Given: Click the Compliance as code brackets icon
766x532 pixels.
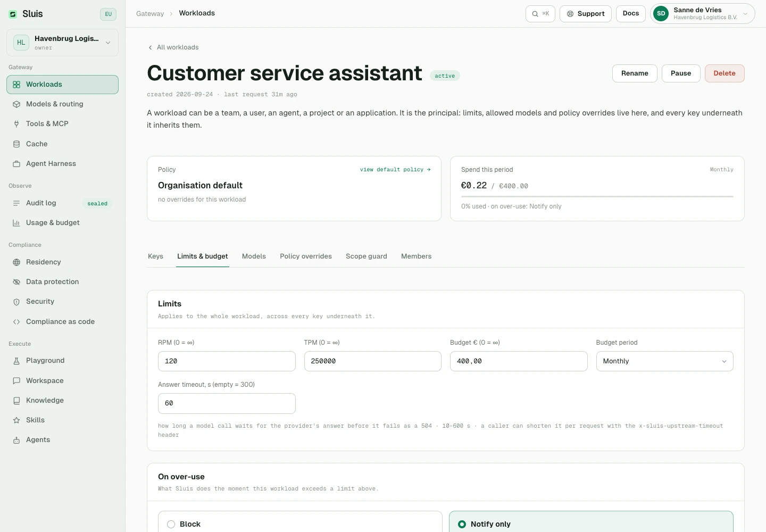Looking at the screenshot, I should coord(16,322).
